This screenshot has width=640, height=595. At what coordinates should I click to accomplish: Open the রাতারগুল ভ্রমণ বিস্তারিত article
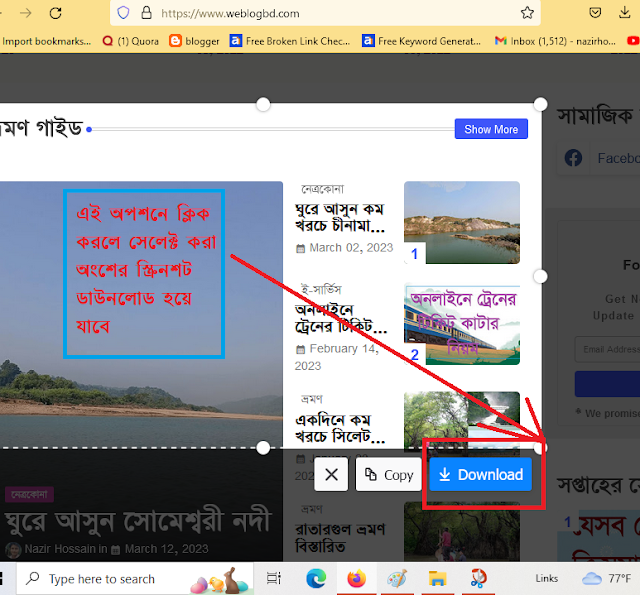click(340, 537)
